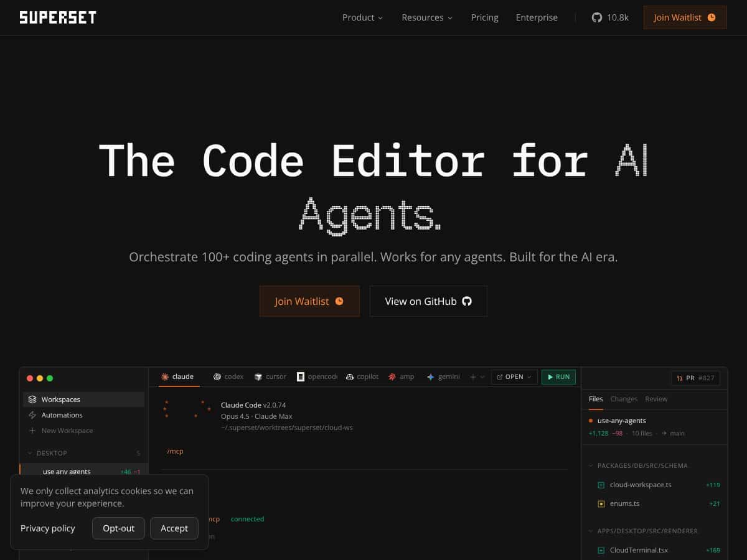
Task: Click the gemini sparkle icon
Action: [x=430, y=376]
